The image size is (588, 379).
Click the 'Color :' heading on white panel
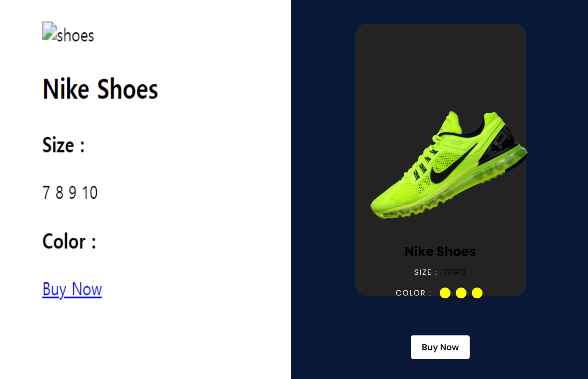coord(69,241)
